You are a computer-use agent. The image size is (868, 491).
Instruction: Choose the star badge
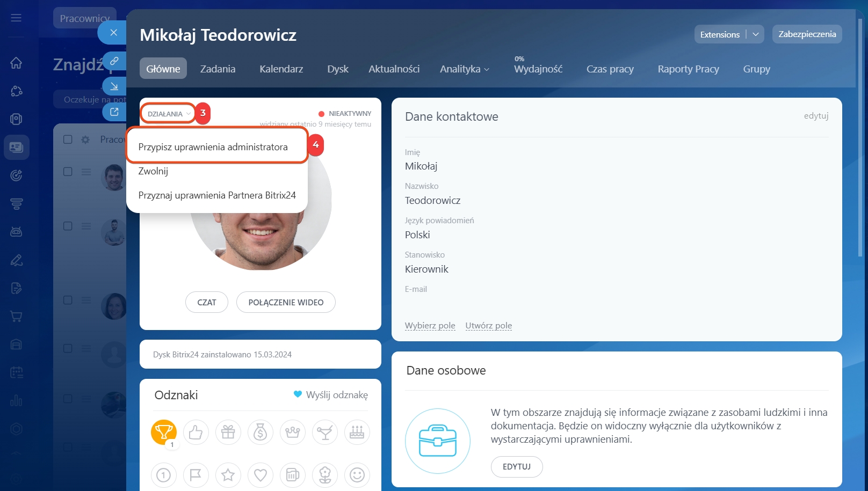[x=228, y=475]
